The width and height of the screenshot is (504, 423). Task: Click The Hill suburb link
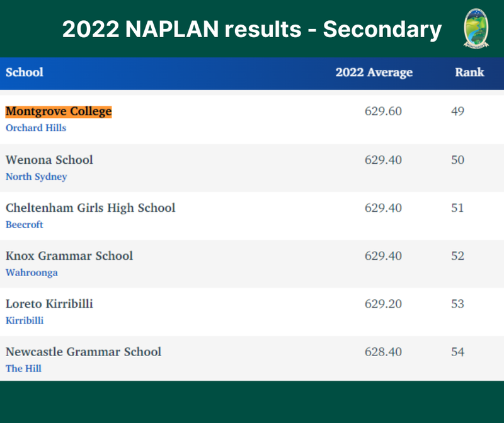tap(23, 368)
